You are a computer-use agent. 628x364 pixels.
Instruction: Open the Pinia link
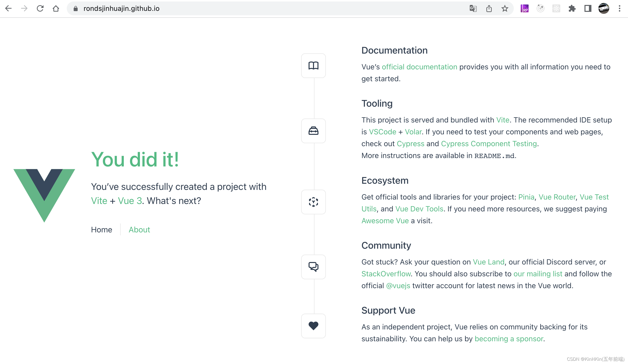pos(526,197)
